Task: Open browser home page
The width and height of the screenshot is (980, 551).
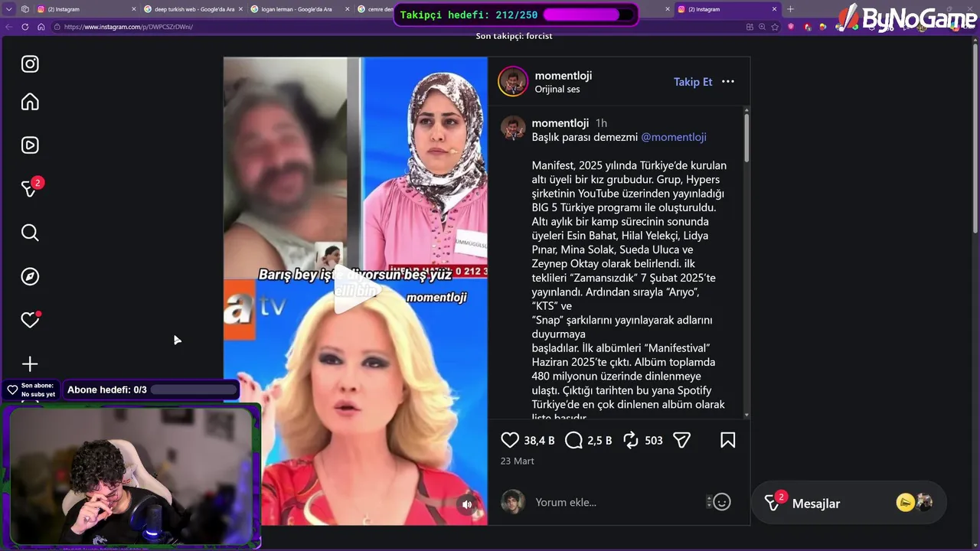Action: (41, 27)
